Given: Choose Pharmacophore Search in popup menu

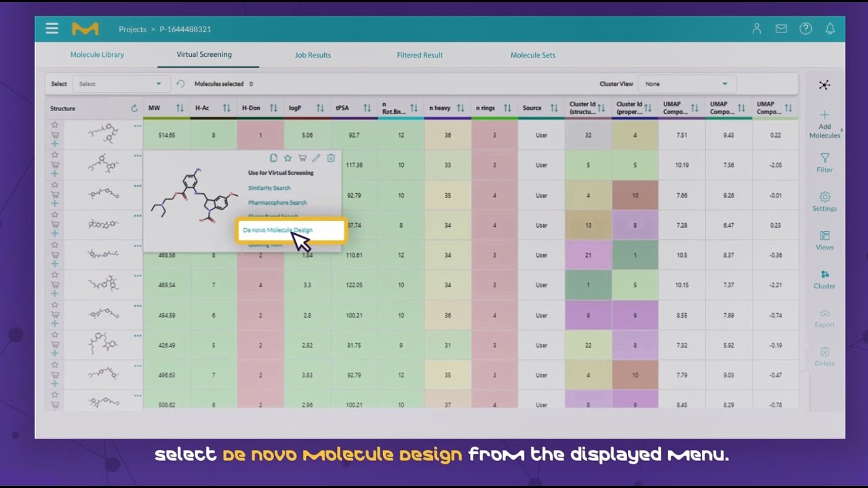Looking at the screenshot, I should coord(277,203).
